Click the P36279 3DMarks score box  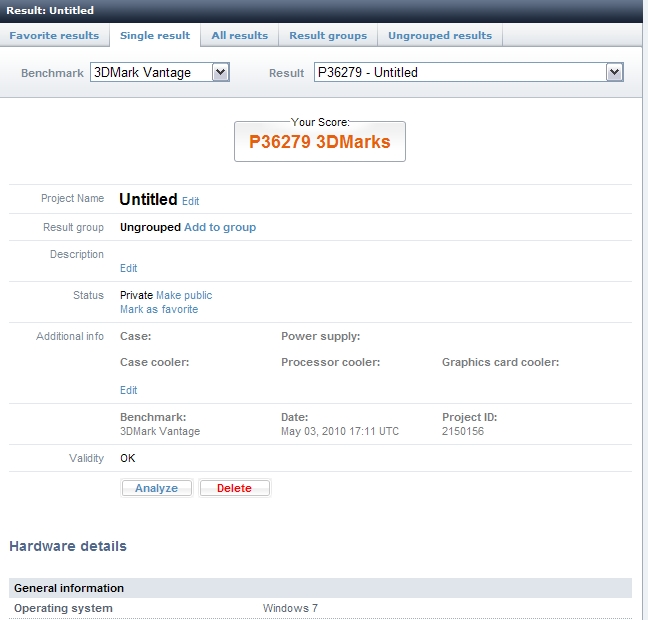pyautogui.click(x=320, y=142)
